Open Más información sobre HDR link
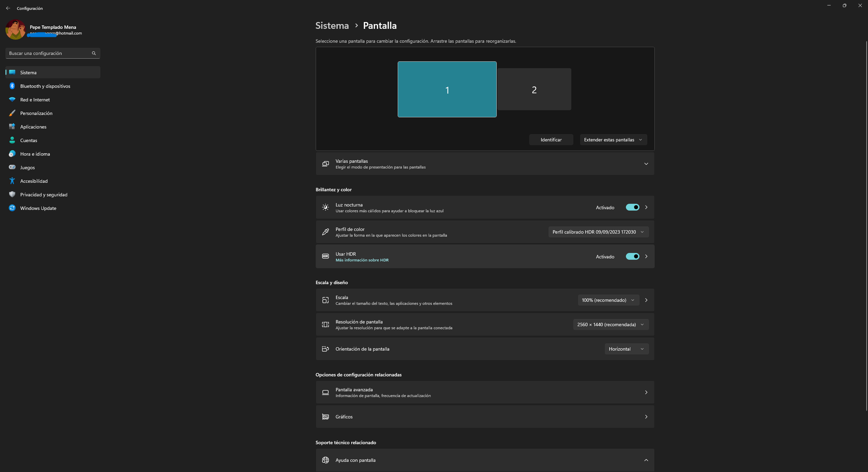The image size is (868, 472). (362, 260)
